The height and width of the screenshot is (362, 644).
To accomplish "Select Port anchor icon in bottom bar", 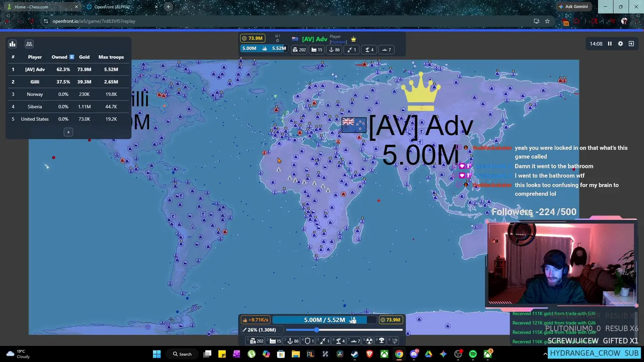I will pyautogui.click(x=291, y=341).
